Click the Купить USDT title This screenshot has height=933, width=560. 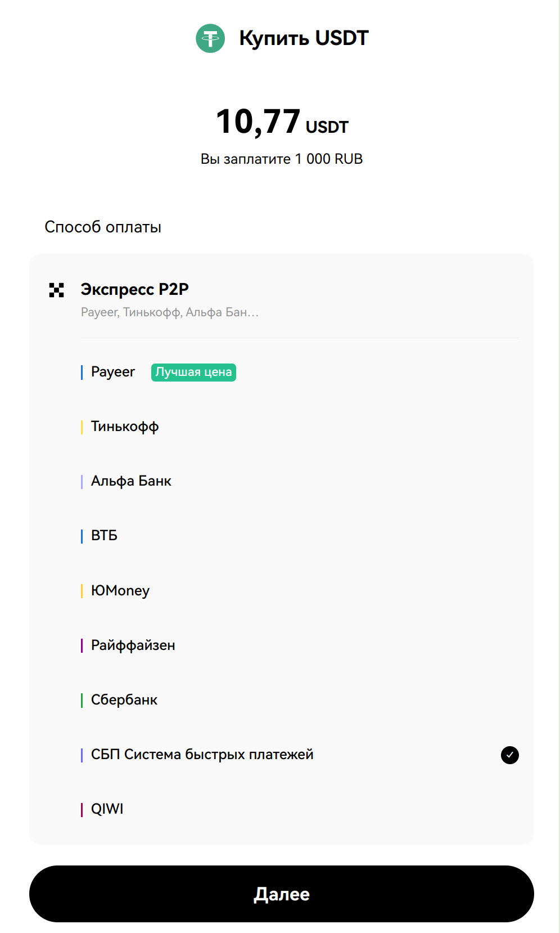(x=304, y=38)
